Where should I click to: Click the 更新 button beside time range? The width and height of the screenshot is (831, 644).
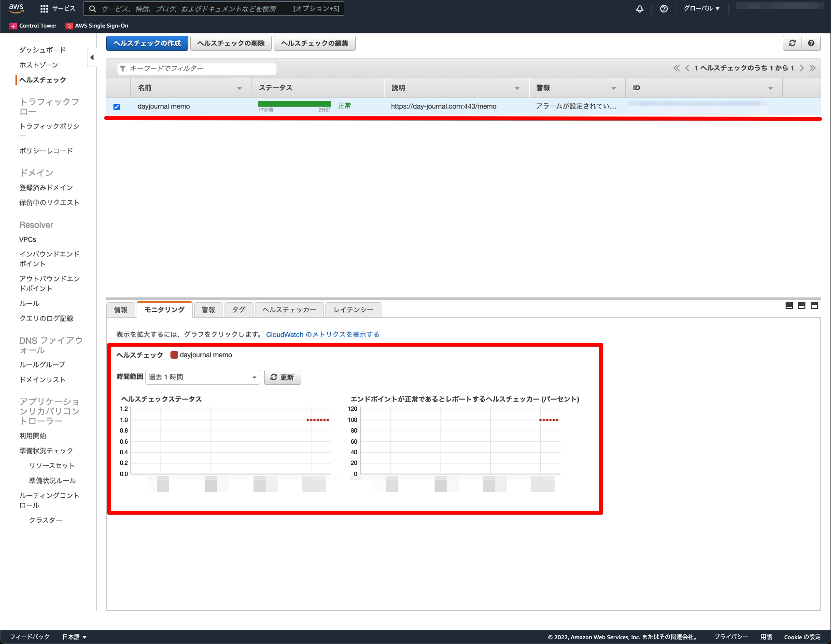click(x=282, y=377)
